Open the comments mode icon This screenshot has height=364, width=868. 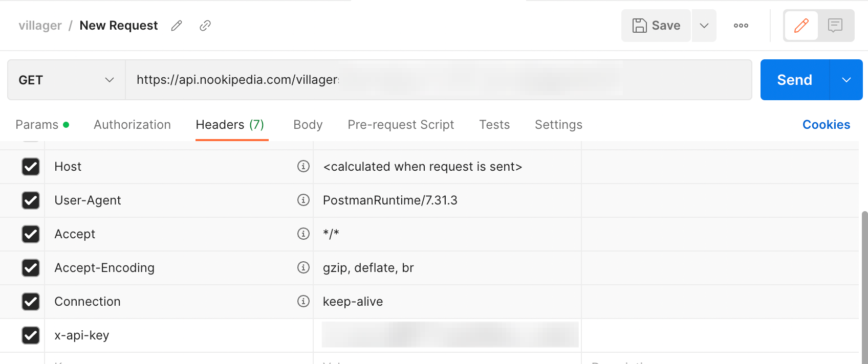pos(835,26)
